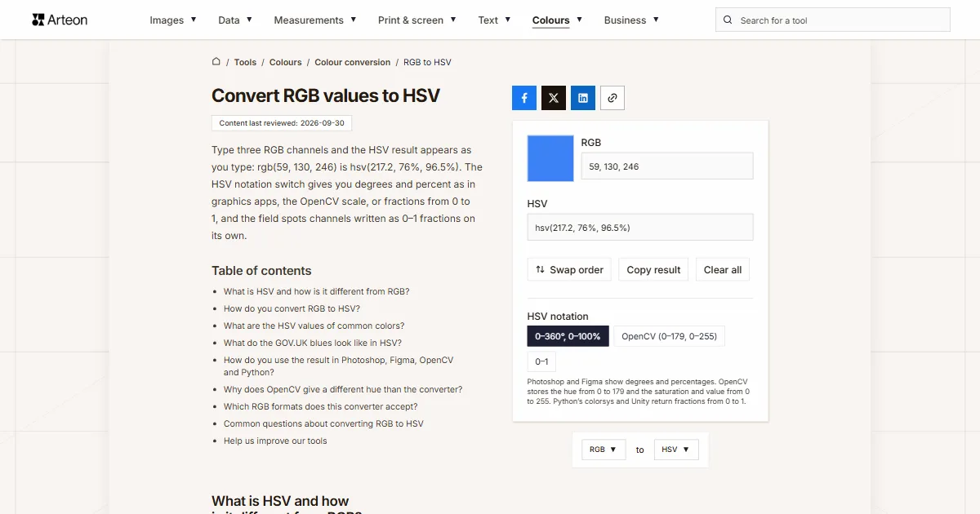Go to Colours breadcrumb
The height and width of the screenshot is (514, 980).
click(286, 62)
